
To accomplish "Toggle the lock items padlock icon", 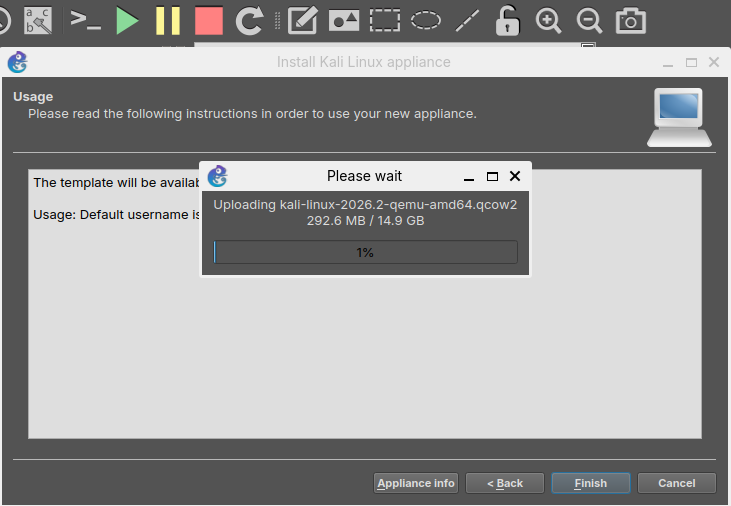I will point(508,21).
